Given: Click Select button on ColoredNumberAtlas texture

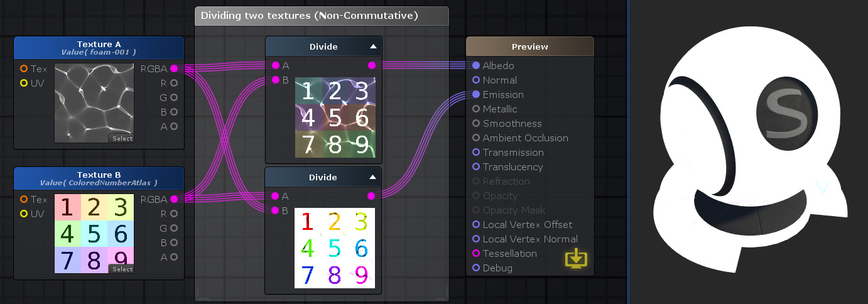Looking at the screenshot, I should (x=122, y=269).
